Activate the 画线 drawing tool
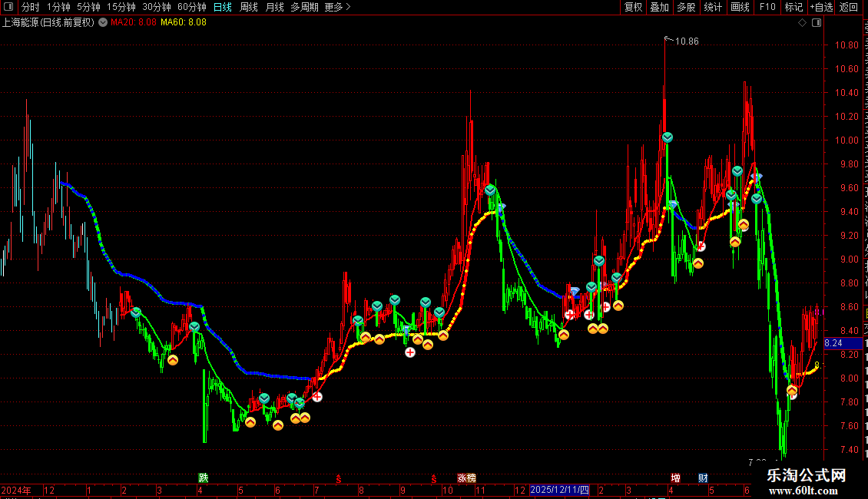This screenshot has height=499, width=868. tap(740, 7)
